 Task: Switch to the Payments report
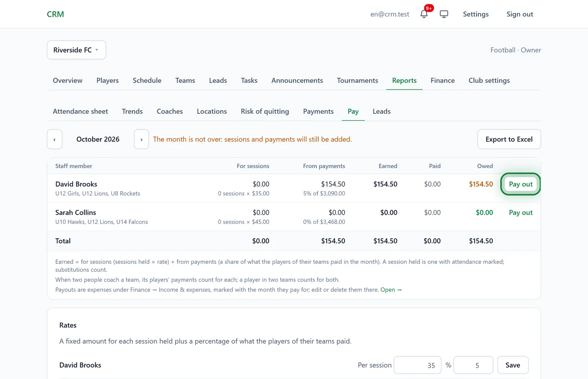[x=318, y=111]
